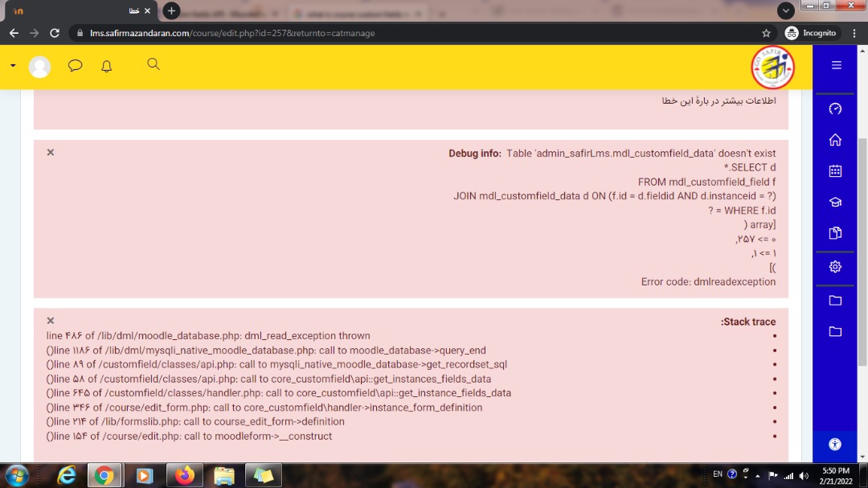Image resolution: width=868 pixels, height=488 pixels.
Task: Click the address bar URL
Action: coord(232,33)
